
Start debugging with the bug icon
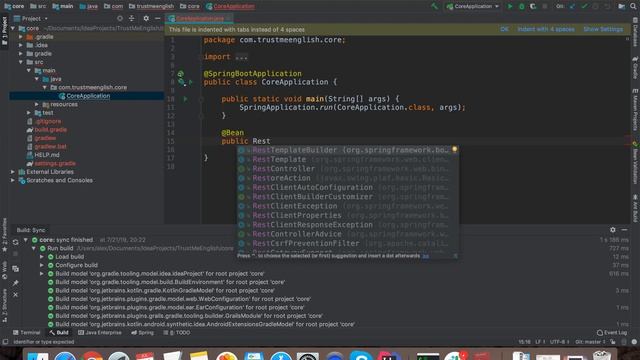point(521,6)
